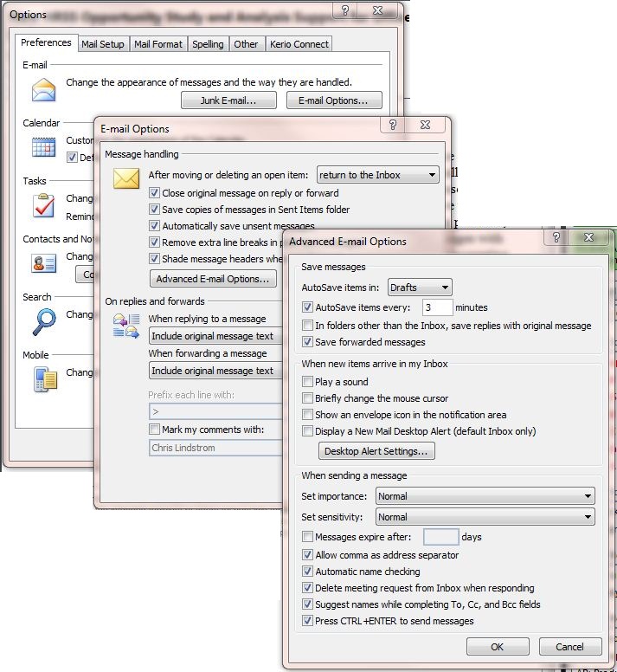Image resolution: width=617 pixels, height=672 pixels.
Task: Toggle CTRL+ENTER to send messages checkbox
Action: [307, 621]
